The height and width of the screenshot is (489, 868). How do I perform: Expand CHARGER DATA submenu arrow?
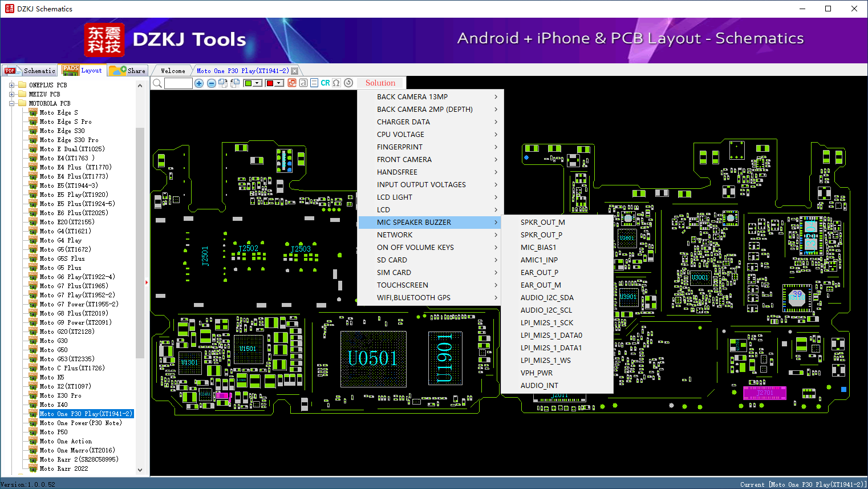coord(496,122)
